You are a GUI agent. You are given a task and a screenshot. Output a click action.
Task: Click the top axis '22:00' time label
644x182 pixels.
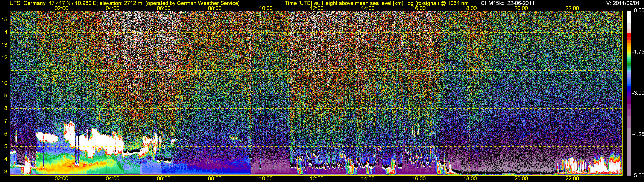(x=572, y=8)
